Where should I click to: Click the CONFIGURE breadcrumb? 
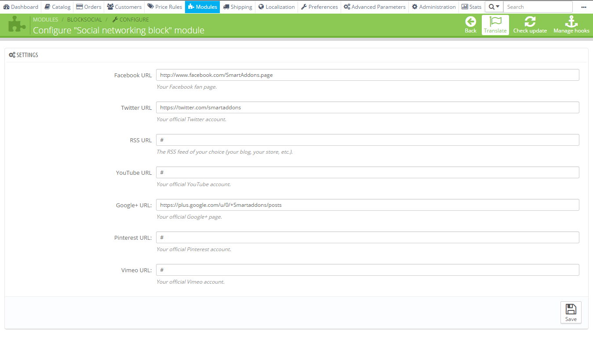coord(131,19)
